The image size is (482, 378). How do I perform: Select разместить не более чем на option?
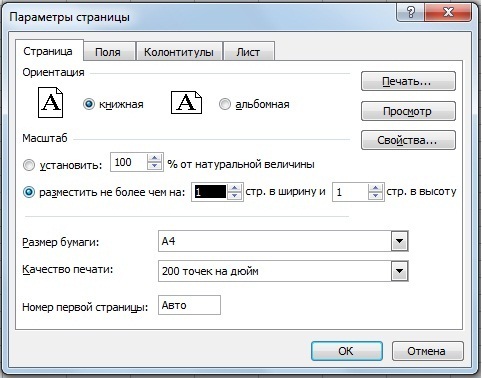click(29, 192)
